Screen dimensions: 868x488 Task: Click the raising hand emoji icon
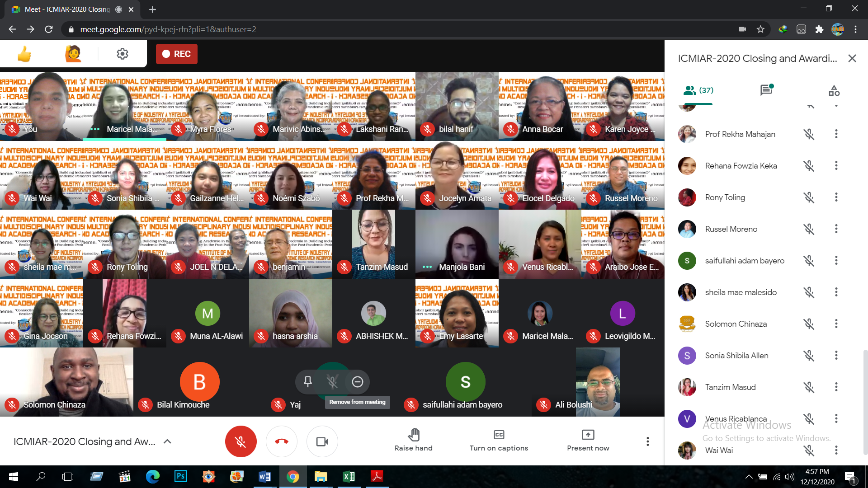[x=73, y=54]
